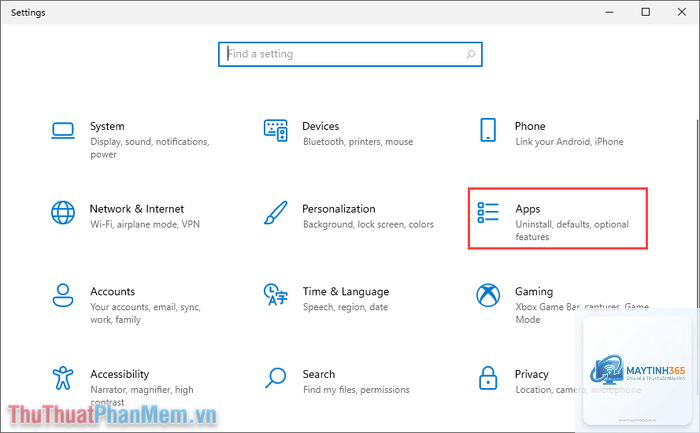Open the Accessibility figure icon
This screenshot has width=700, height=433.
click(63, 378)
